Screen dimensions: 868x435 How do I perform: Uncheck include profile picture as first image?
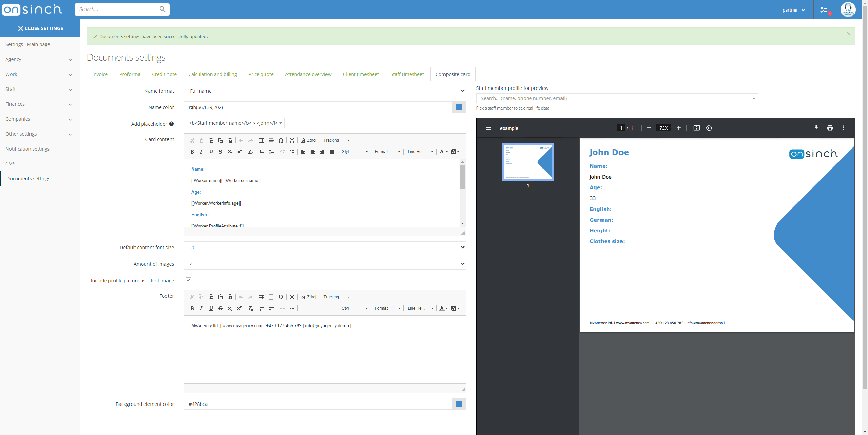[189, 280]
